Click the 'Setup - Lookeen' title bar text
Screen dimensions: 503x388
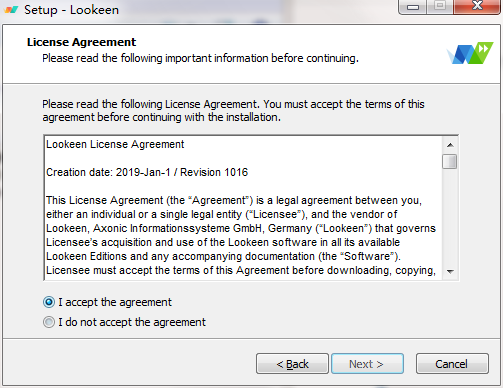pos(71,10)
